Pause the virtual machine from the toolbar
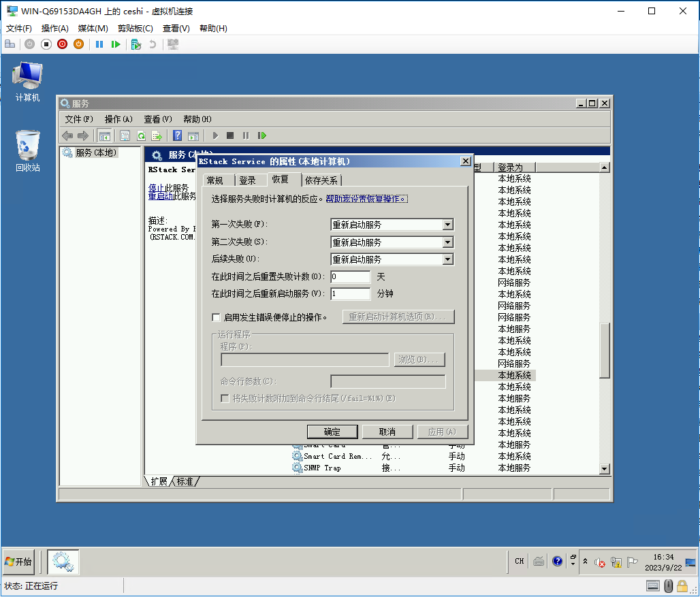The width and height of the screenshot is (700, 597). point(99,44)
